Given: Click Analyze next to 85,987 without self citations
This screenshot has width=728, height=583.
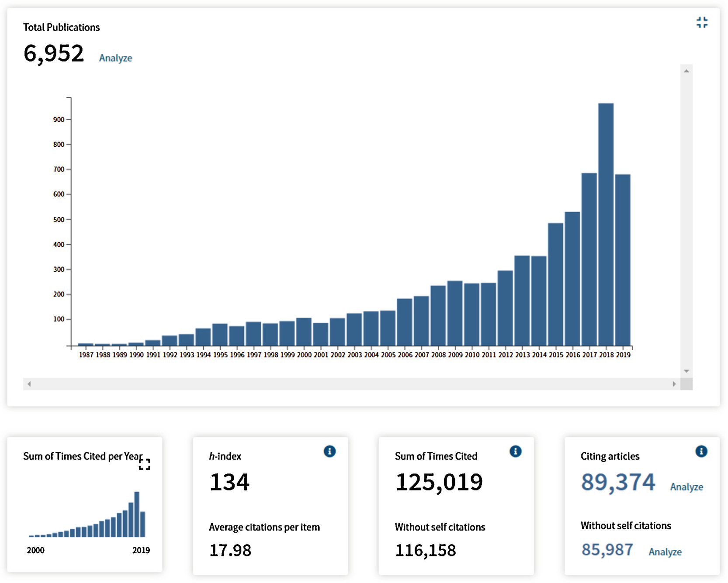Looking at the screenshot, I should 665,552.
